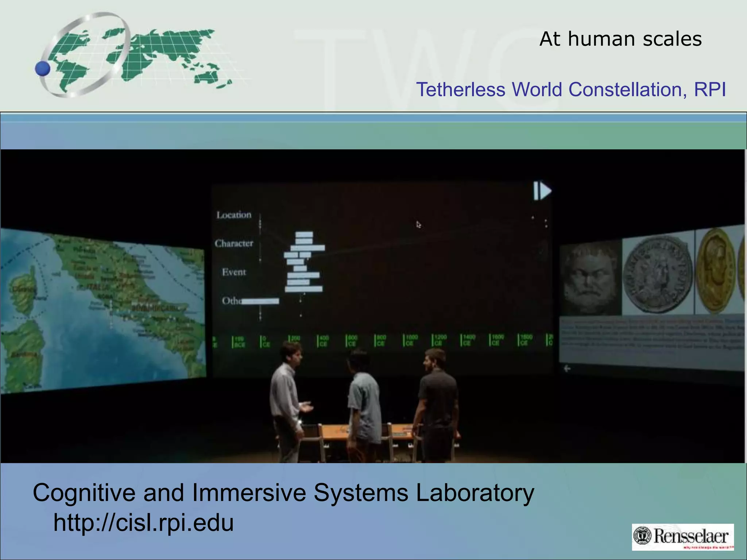Select the "At human scales" title
Image resolution: width=747 pixels, height=560 pixels.
620,39
